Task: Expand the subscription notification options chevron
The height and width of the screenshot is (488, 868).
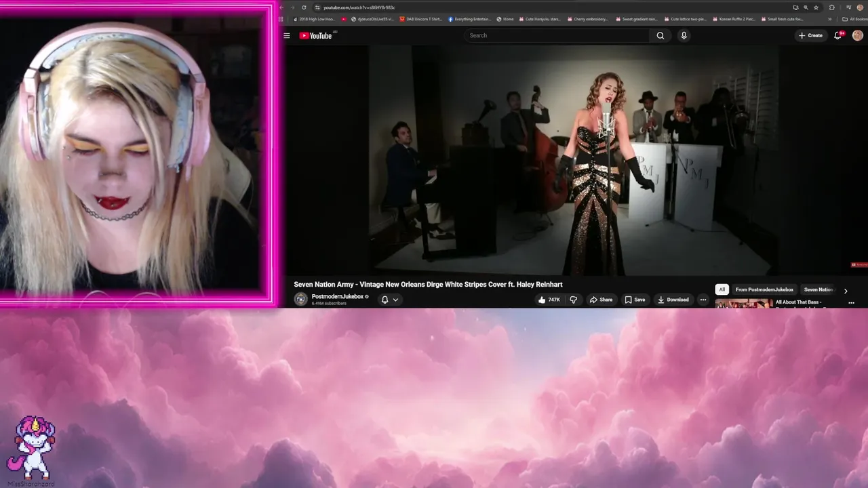Action: point(395,300)
